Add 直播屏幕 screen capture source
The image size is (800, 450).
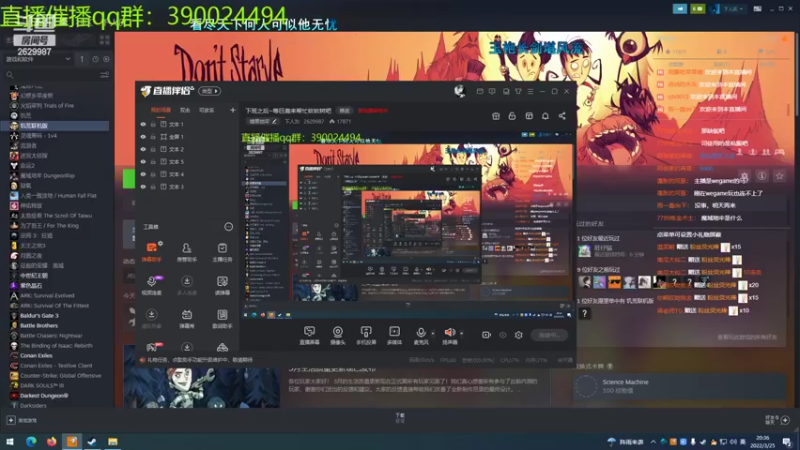[309, 335]
